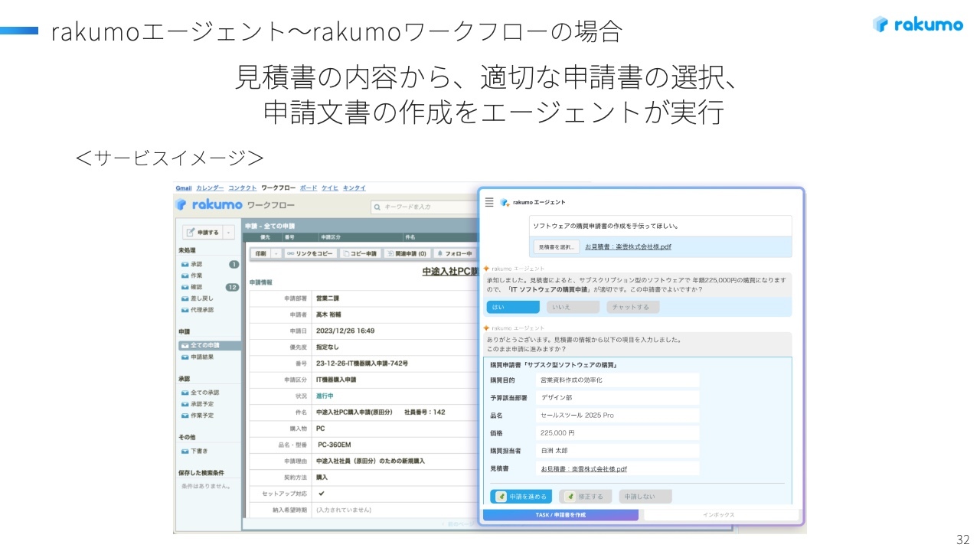This screenshot has width=980, height=551.
Task: Click the 確認 count badge 12
Action: (x=232, y=287)
